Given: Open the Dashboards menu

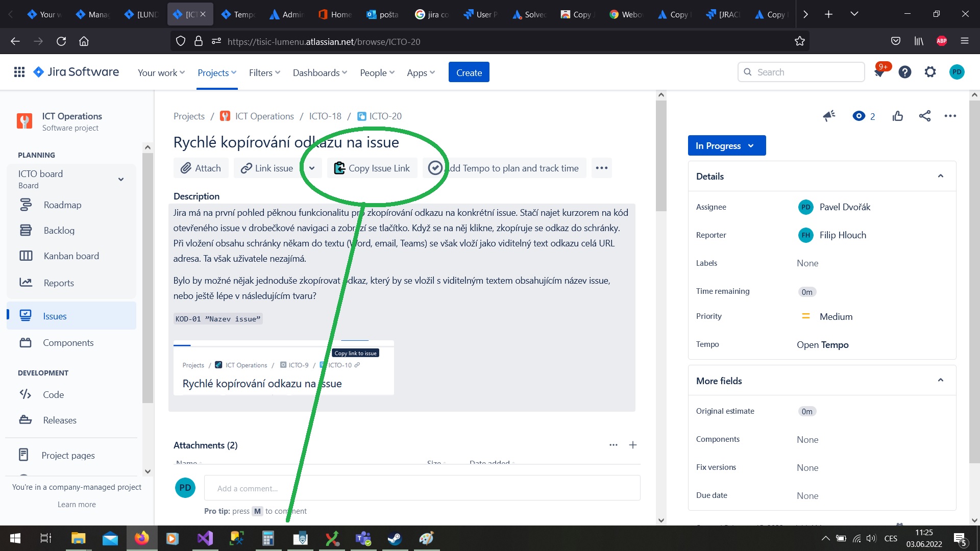Looking at the screenshot, I should [x=320, y=72].
